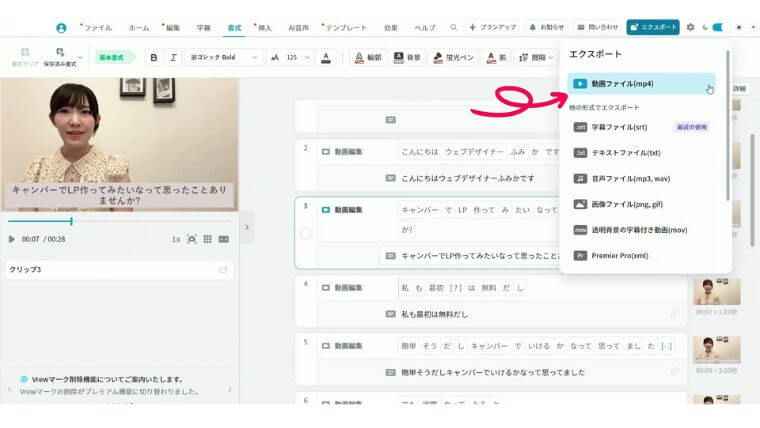Image resolution: width=760 pixels, height=428 pixels.
Task: Open the 挿入 tab
Action: coord(265,28)
